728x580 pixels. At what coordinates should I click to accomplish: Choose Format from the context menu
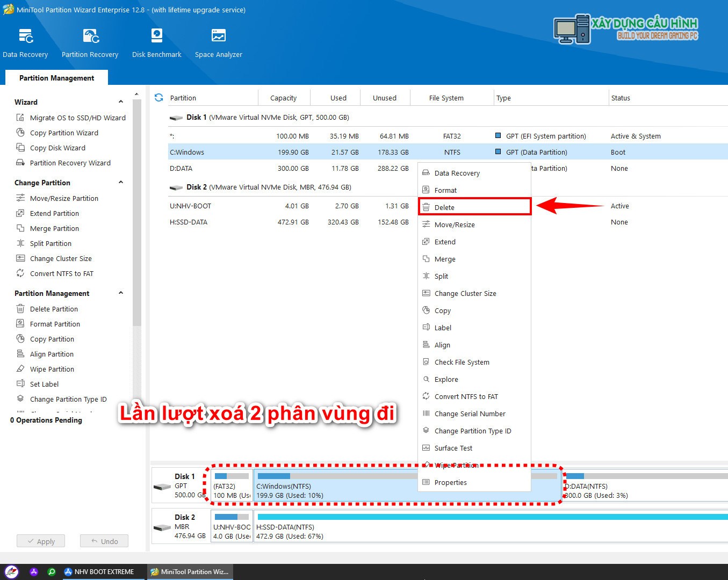click(474, 190)
